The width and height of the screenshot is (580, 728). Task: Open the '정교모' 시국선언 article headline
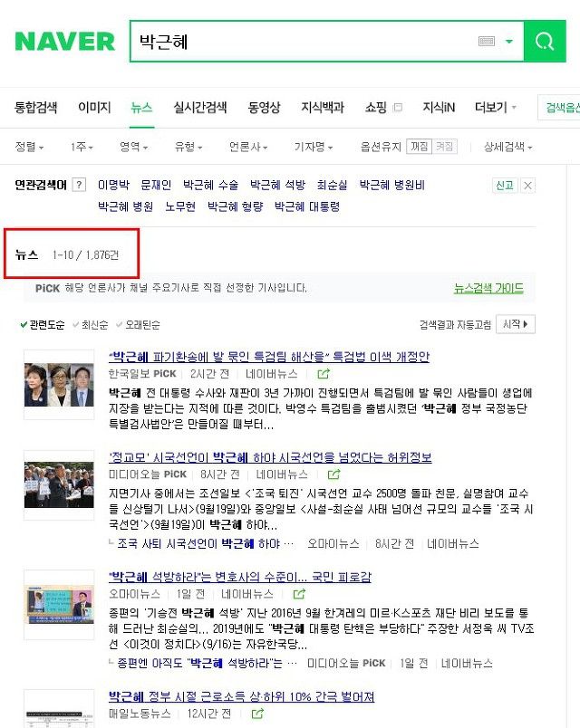pyautogui.click(x=270, y=457)
